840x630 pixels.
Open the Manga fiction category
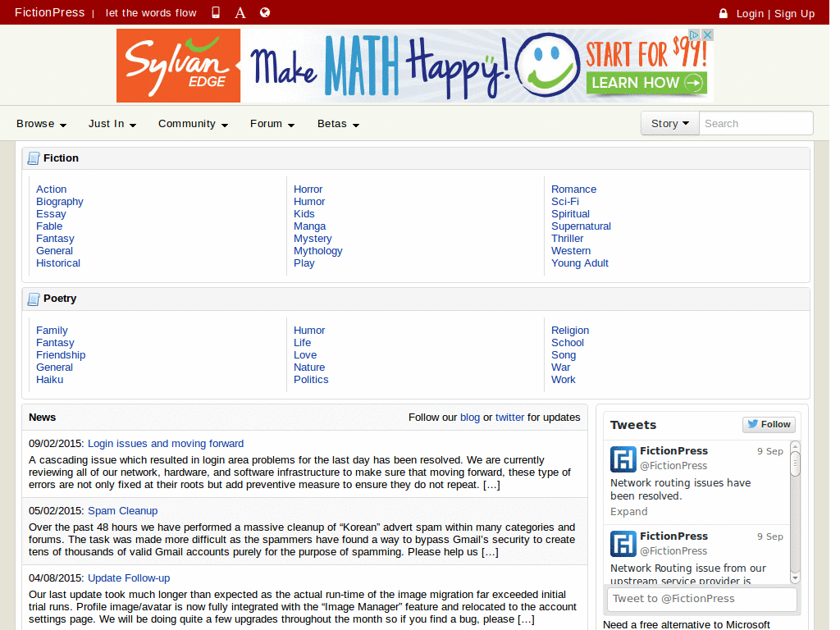pos(309,226)
